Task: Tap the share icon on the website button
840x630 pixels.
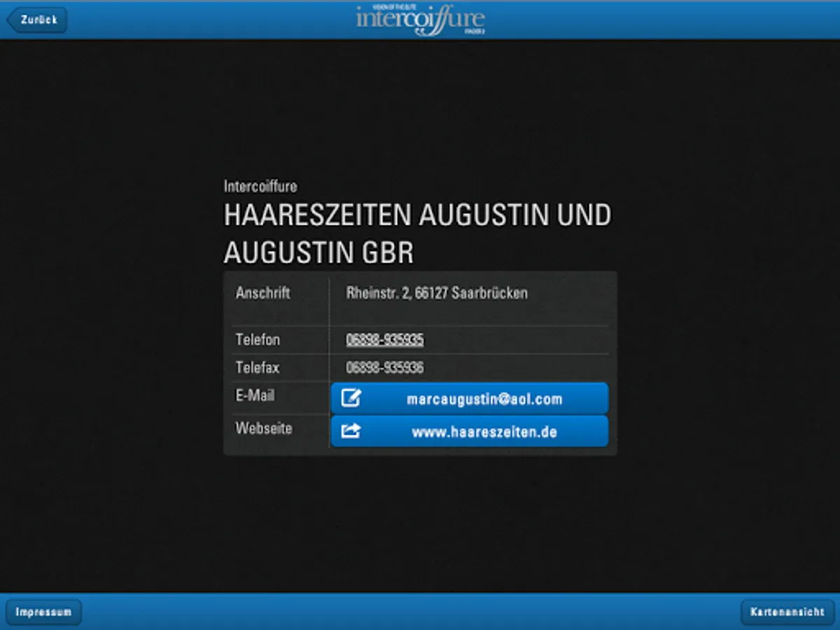Action: tap(351, 431)
